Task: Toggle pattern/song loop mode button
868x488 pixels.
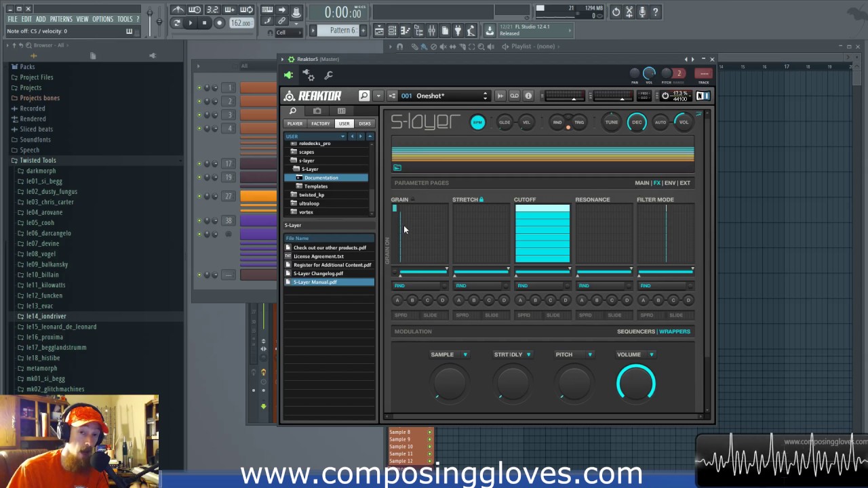Action: 178,23
